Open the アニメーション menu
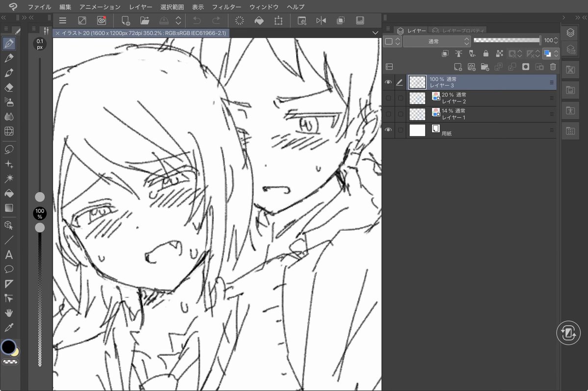 [100, 7]
